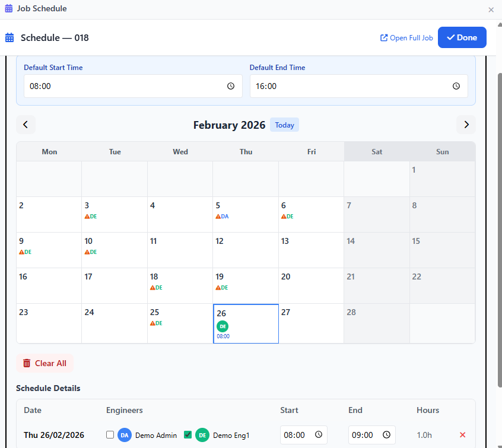Select February 27 in the calendar

tap(311, 323)
